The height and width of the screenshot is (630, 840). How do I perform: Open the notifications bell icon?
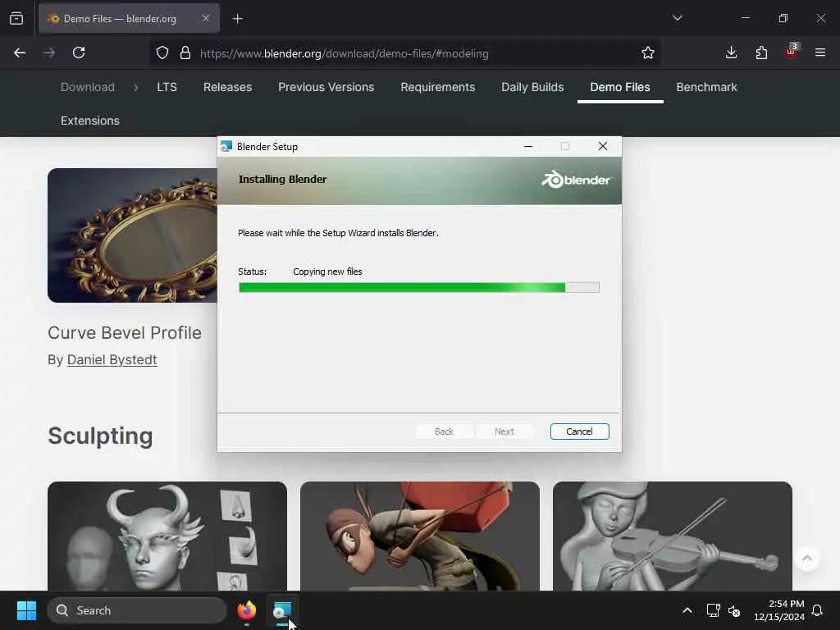click(817, 610)
